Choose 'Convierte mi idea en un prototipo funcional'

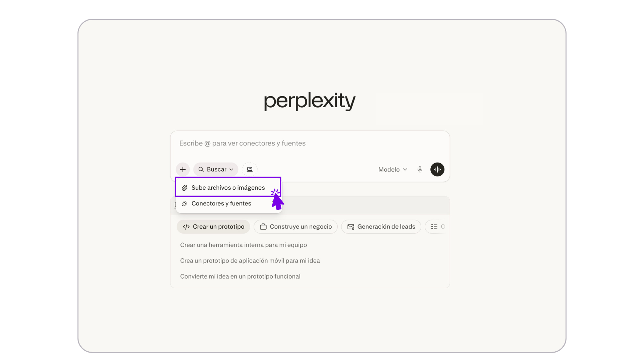[240, 277]
